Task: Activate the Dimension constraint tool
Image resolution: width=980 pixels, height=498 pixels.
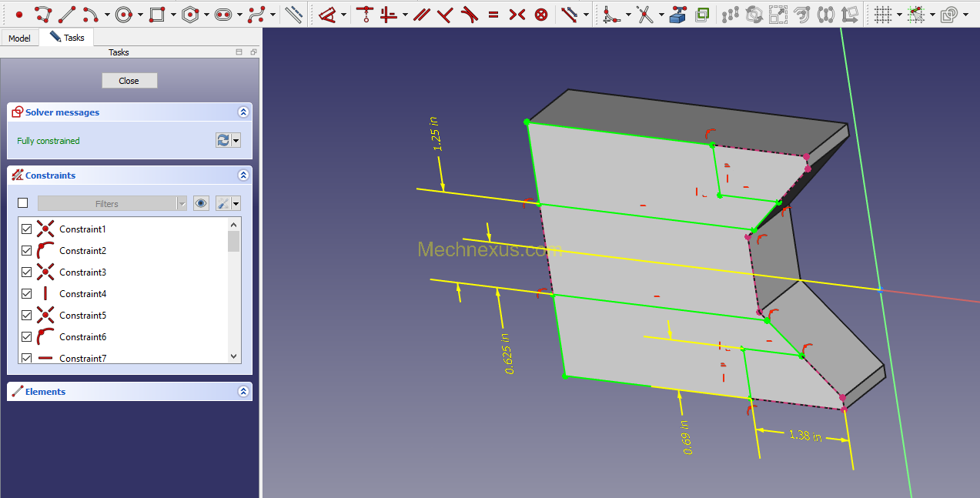Action: [x=328, y=14]
